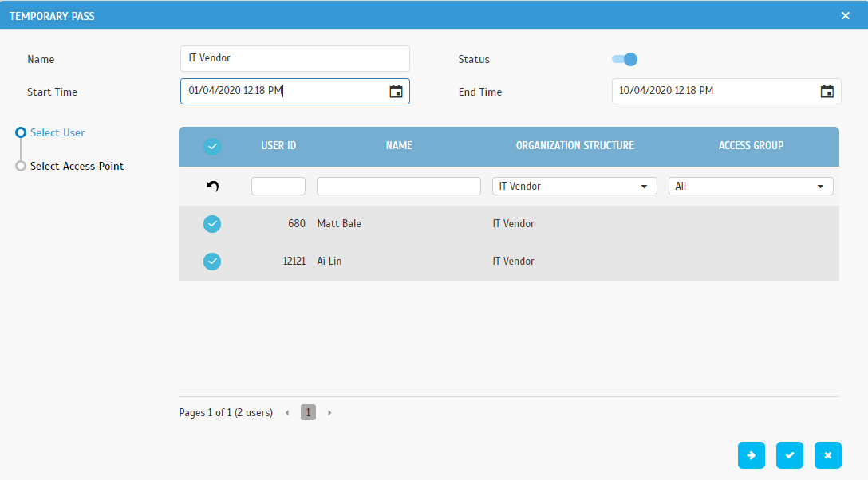Open the Organization Structure filter dropdown

(574, 187)
